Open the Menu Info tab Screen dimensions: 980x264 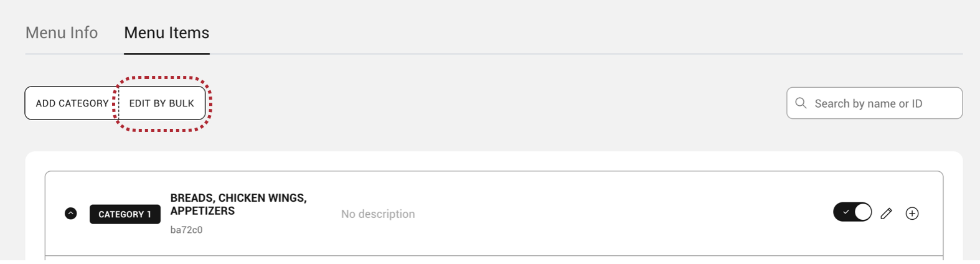pos(62,32)
